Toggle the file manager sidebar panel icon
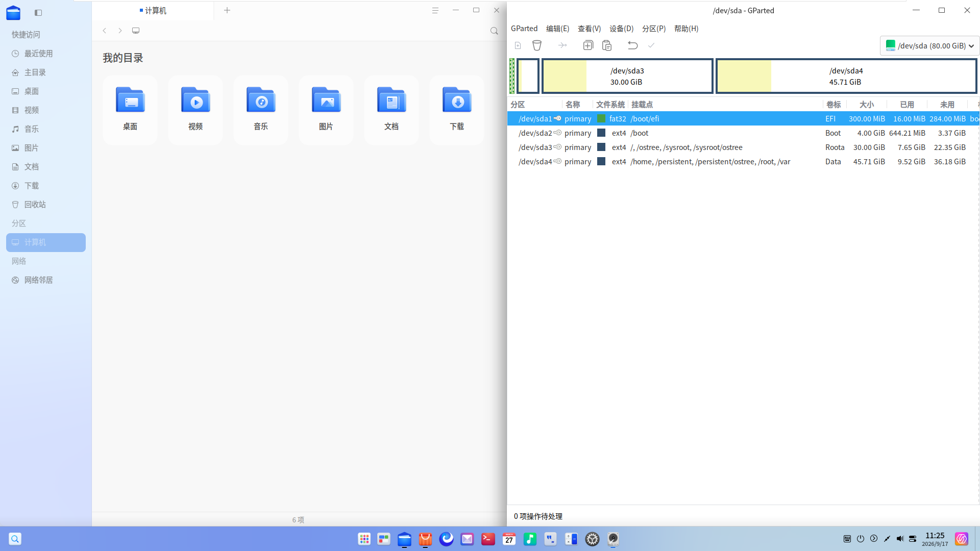980x551 pixels. pyautogui.click(x=38, y=13)
